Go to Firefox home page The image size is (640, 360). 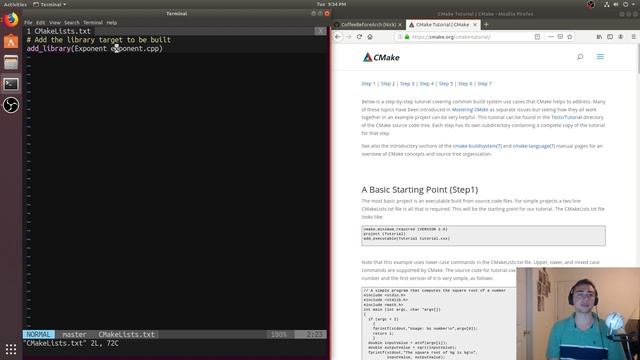(x=370, y=37)
